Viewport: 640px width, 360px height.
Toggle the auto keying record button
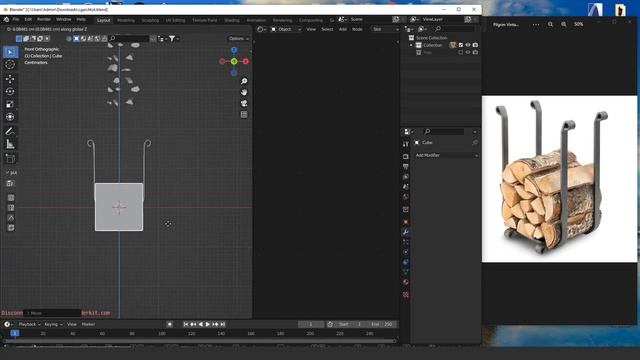coord(170,324)
